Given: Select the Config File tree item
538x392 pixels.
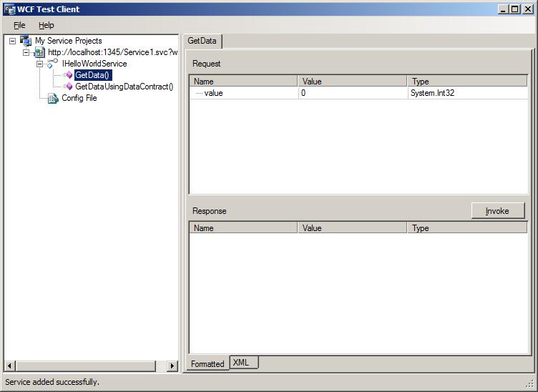Looking at the screenshot, I should pos(79,98).
